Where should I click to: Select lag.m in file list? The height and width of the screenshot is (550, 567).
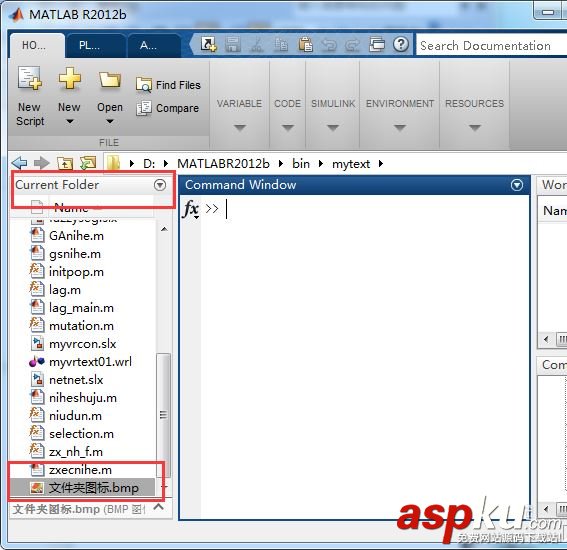(x=65, y=290)
